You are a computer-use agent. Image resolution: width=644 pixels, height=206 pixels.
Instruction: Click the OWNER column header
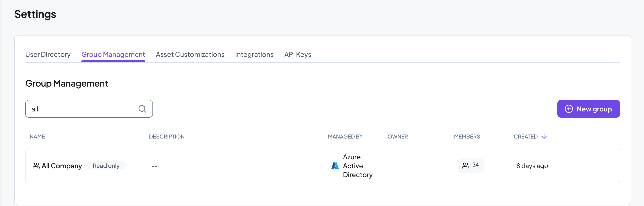(x=398, y=137)
